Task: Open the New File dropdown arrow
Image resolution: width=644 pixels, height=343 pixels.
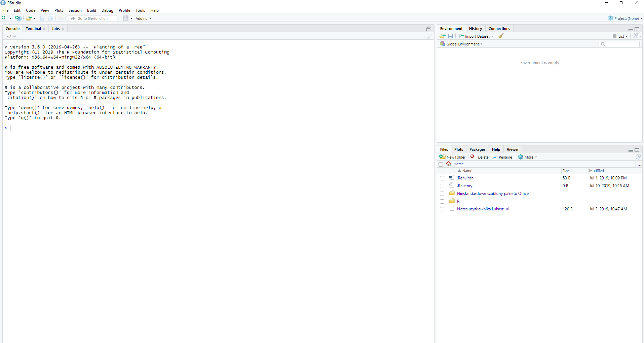Action: 10,19
